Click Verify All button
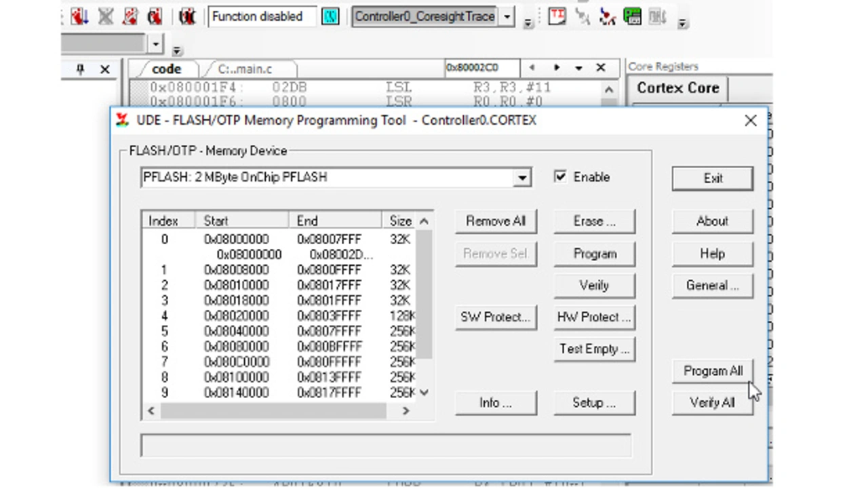Image resolution: width=868 pixels, height=489 pixels. (x=712, y=403)
